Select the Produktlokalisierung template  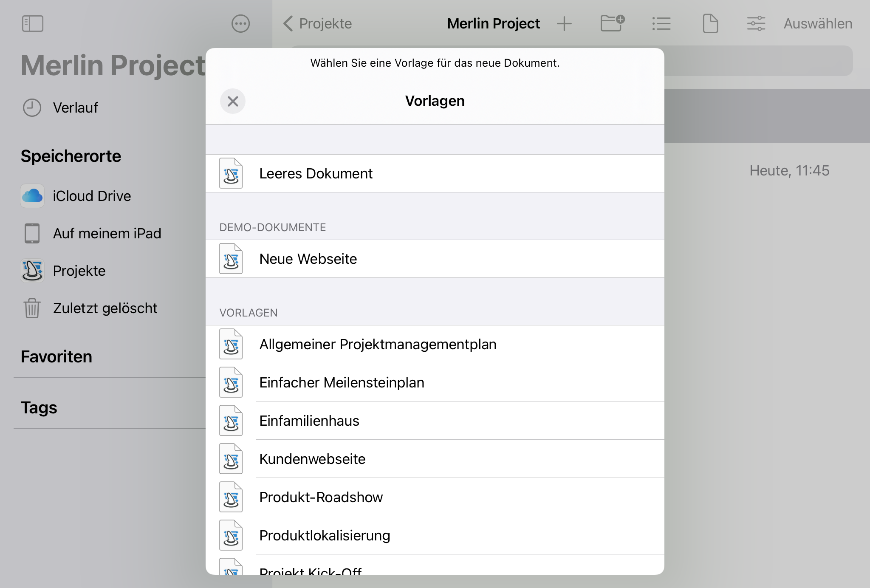pos(435,535)
